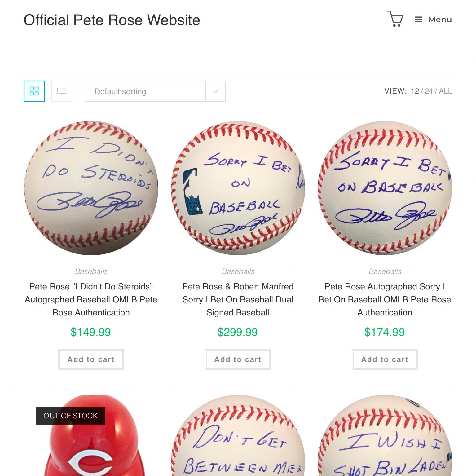Open the "Sorry I Bet" OMLB baseball image
The image size is (476, 476).
tap(385, 188)
